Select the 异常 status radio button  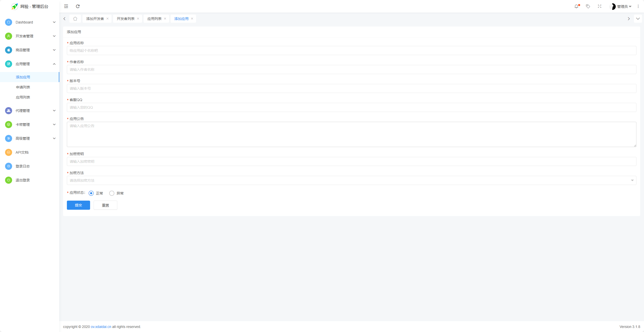[x=112, y=193]
